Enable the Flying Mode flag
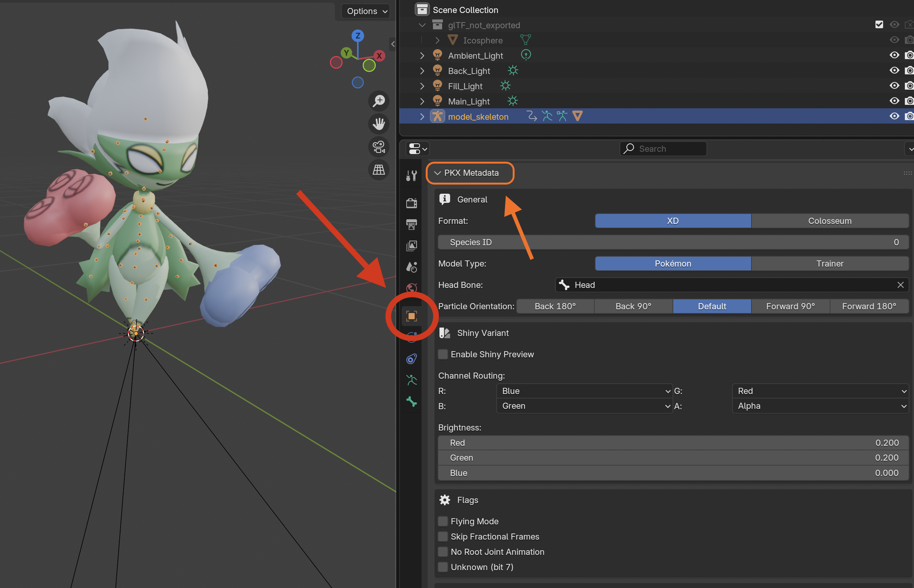This screenshot has height=588, width=914. click(443, 521)
